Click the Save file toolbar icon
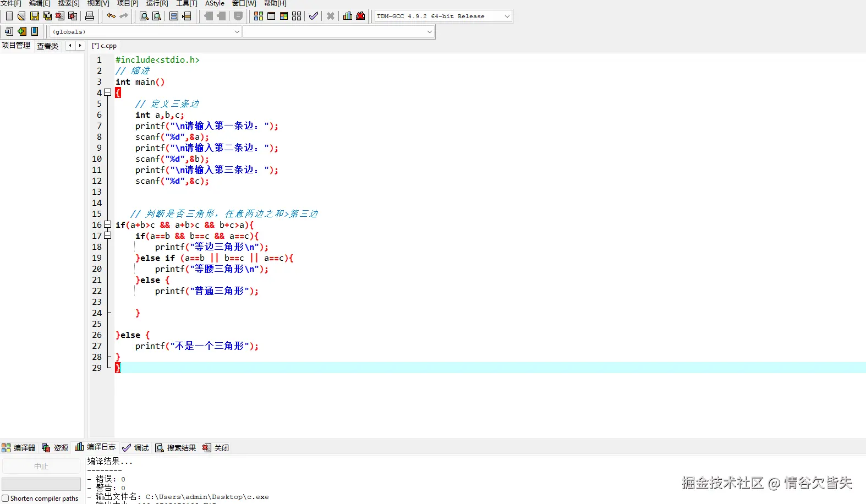 click(x=34, y=16)
